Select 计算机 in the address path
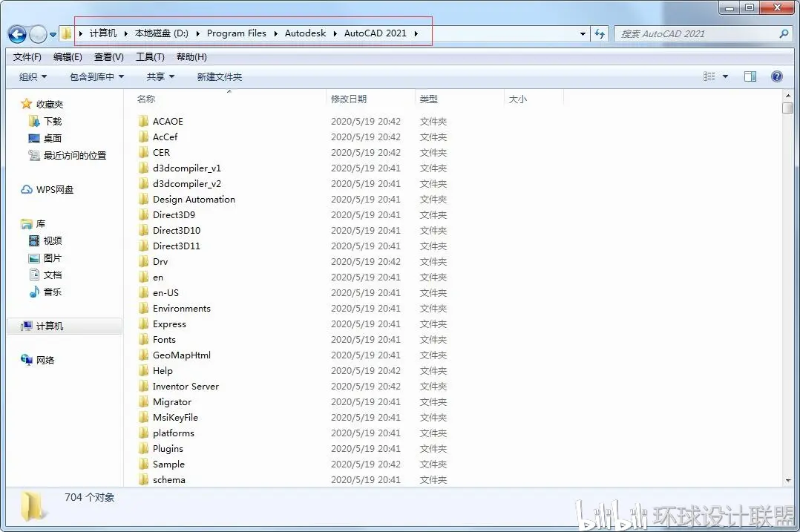 pos(103,33)
